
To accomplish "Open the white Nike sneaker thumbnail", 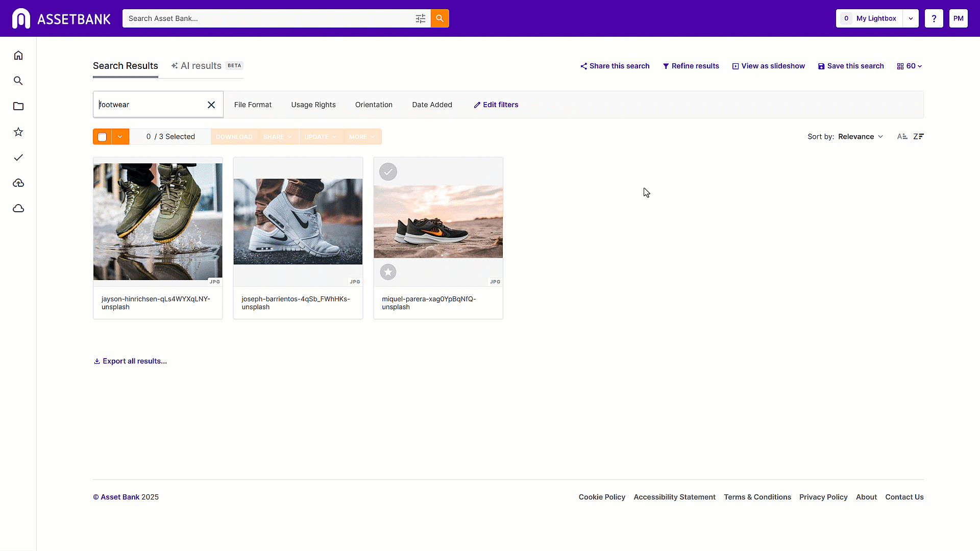I will click(298, 221).
